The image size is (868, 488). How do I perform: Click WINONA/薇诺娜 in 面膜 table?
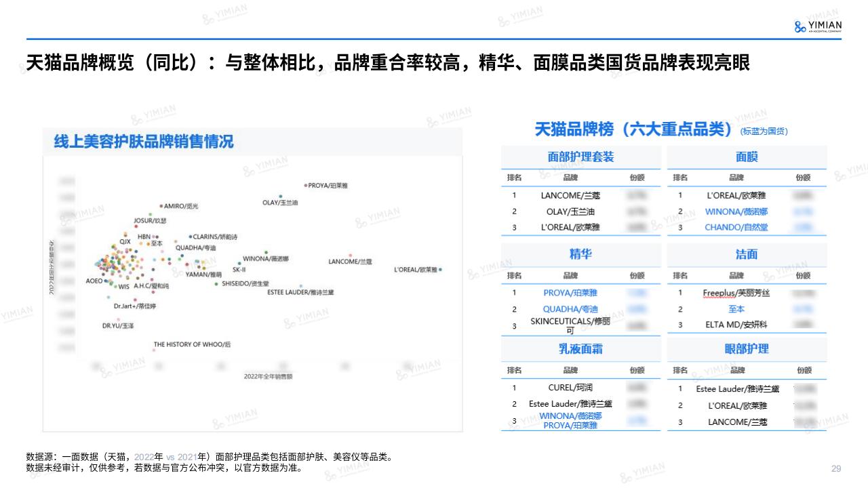coord(736,211)
